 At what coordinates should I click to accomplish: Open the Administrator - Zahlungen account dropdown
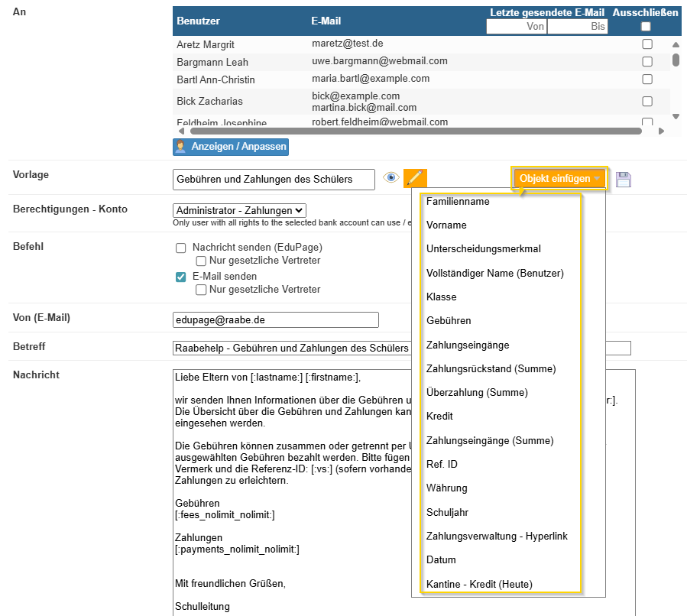[239, 211]
